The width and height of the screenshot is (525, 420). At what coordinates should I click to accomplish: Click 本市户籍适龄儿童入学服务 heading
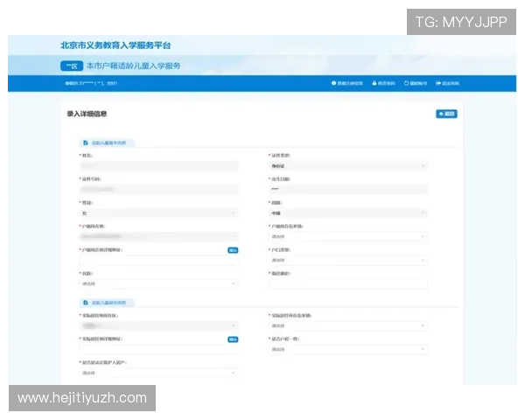click(x=133, y=66)
